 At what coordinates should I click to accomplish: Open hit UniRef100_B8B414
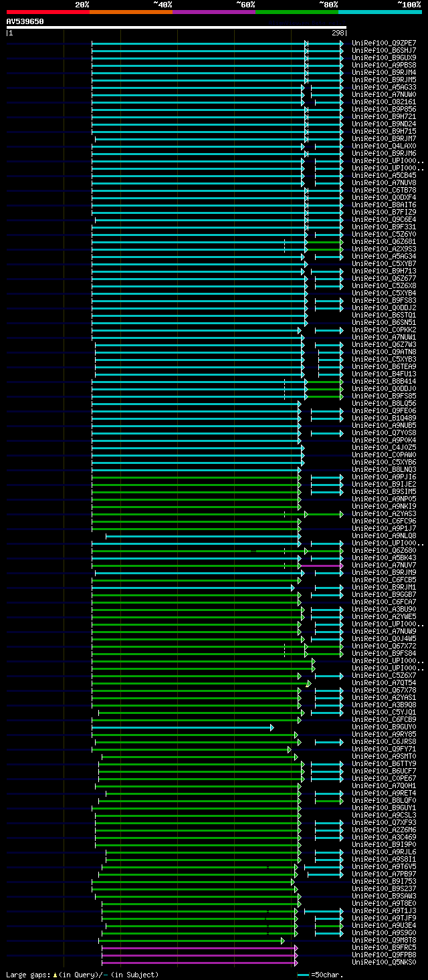(384, 381)
